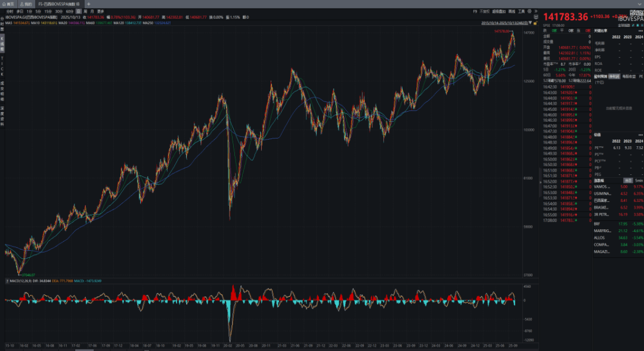The width and height of the screenshot is (644, 351).
Task: Expand the double-chevron toolbar overflow
Action: [537, 11]
